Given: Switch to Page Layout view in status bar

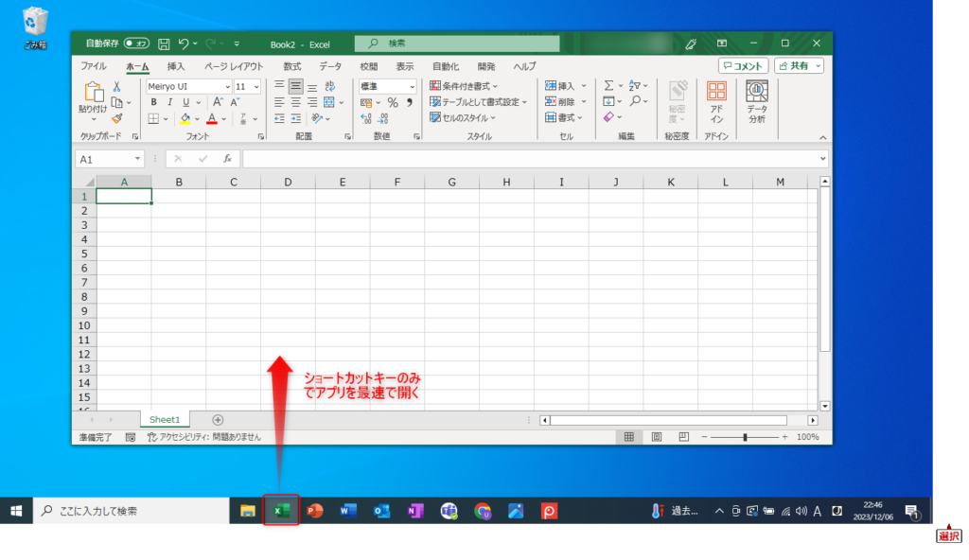Looking at the screenshot, I should pyautogui.click(x=657, y=437).
